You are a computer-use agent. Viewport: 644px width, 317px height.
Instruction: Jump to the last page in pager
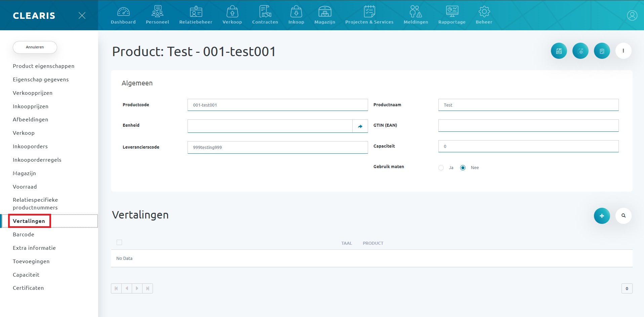[x=148, y=288]
